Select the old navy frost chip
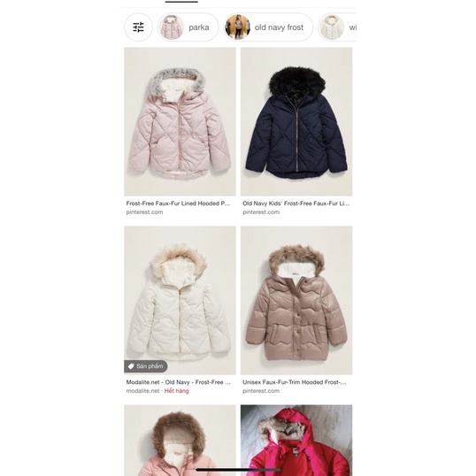The height and width of the screenshot is (476, 476). coord(268,27)
